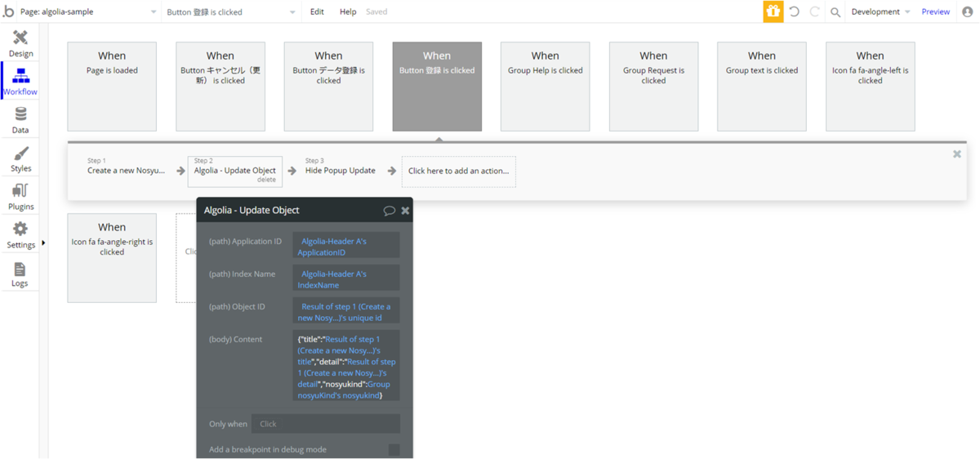
Task: Enable breakpoint in debug mode checkbox
Action: click(394, 450)
